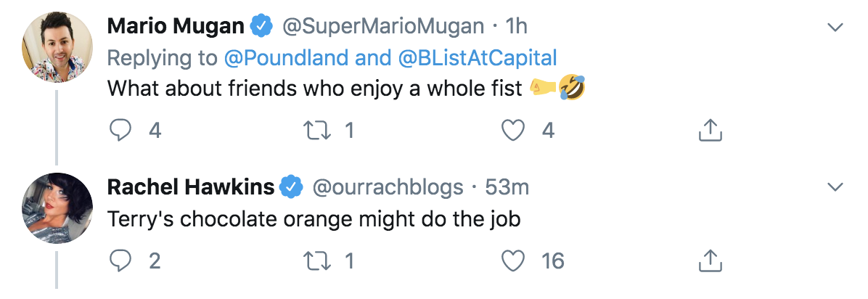Image resolution: width=868 pixels, height=299 pixels.
Task: Like Rachel Hawkins' chocolate orange tweet
Action: point(513,260)
